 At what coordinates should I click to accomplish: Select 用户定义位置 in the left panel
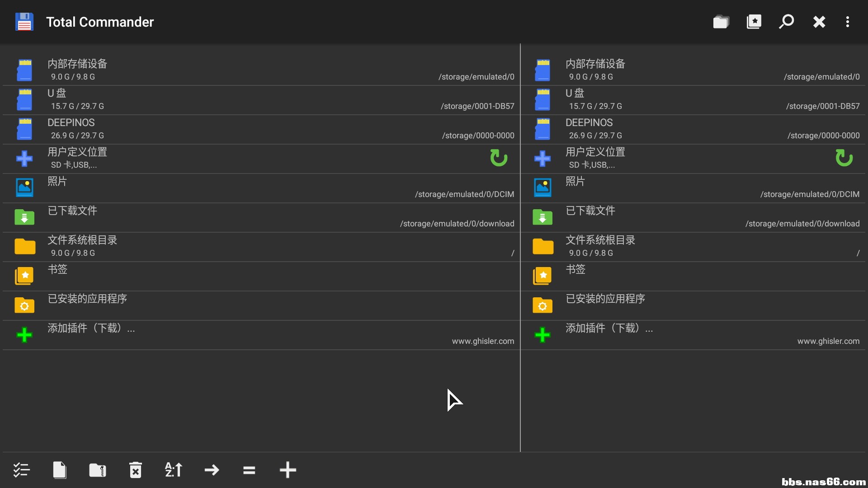pos(261,159)
